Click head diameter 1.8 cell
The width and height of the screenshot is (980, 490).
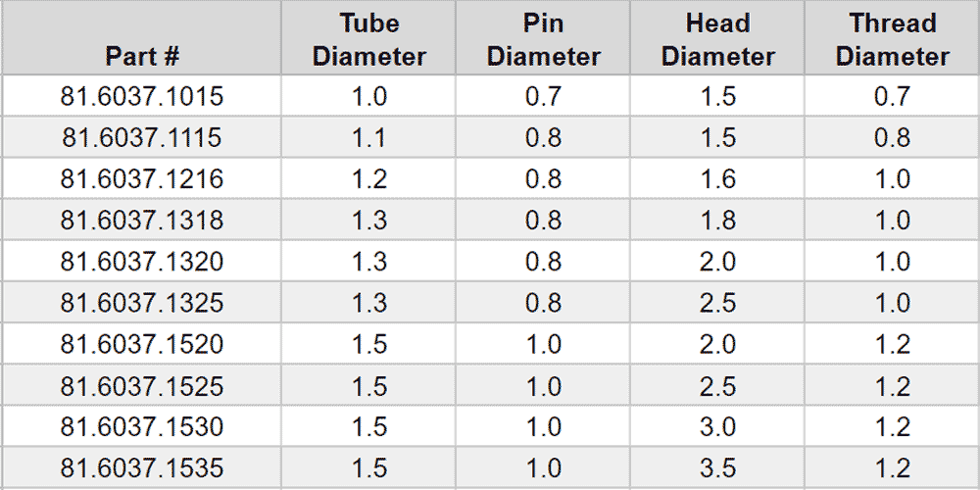[x=717, y=220]
